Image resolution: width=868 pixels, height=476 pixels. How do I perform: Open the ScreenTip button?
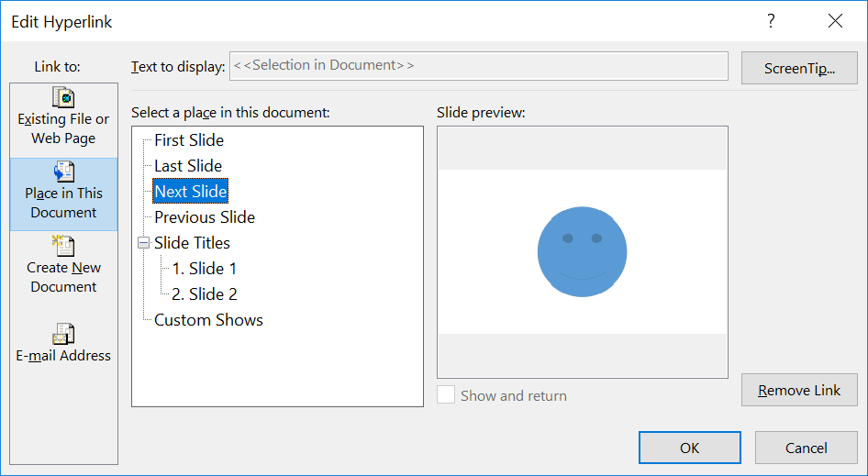(799, 69)
